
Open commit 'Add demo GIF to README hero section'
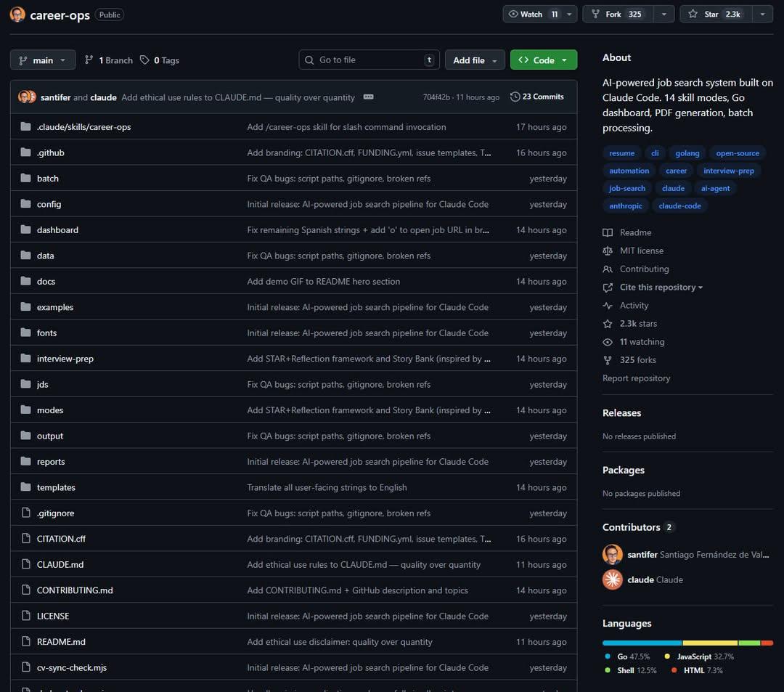[x=324, y=281]
